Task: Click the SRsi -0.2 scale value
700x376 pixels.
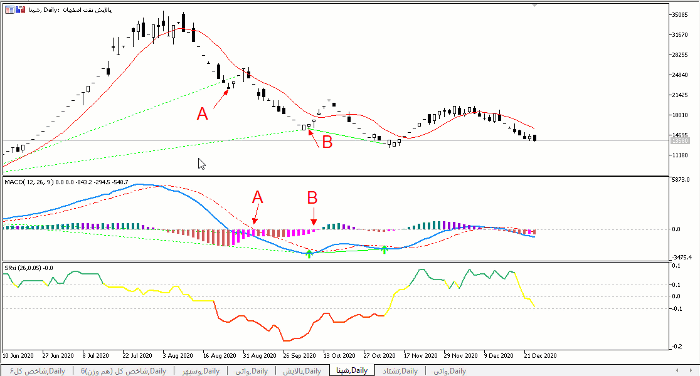Action: pyautogui.click(x=676, y=347)
